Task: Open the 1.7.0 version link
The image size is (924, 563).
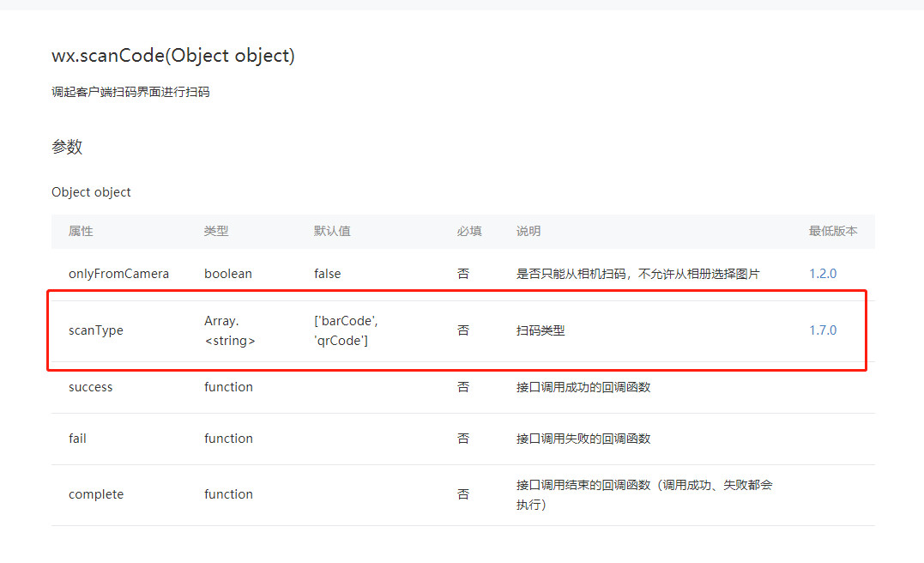Action: pyautogui.click(x=822, y=330)
